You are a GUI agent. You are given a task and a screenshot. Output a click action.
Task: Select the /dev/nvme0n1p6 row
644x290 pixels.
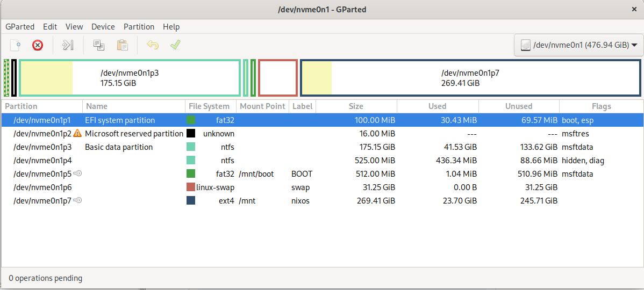tap(322, 187)
